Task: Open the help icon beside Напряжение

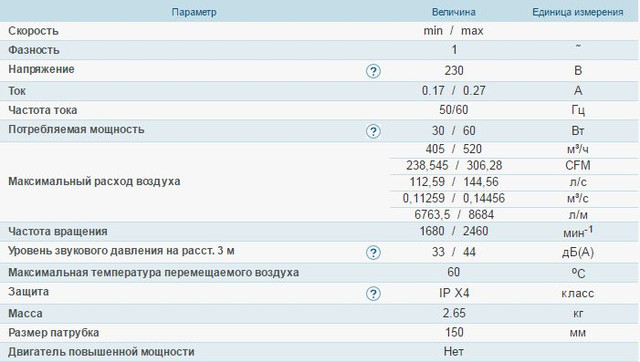Action: (373, 71)
